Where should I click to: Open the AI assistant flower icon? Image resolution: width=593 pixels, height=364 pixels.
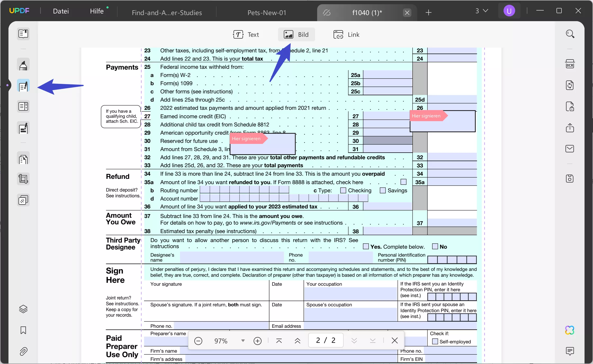tap(570, 330)
